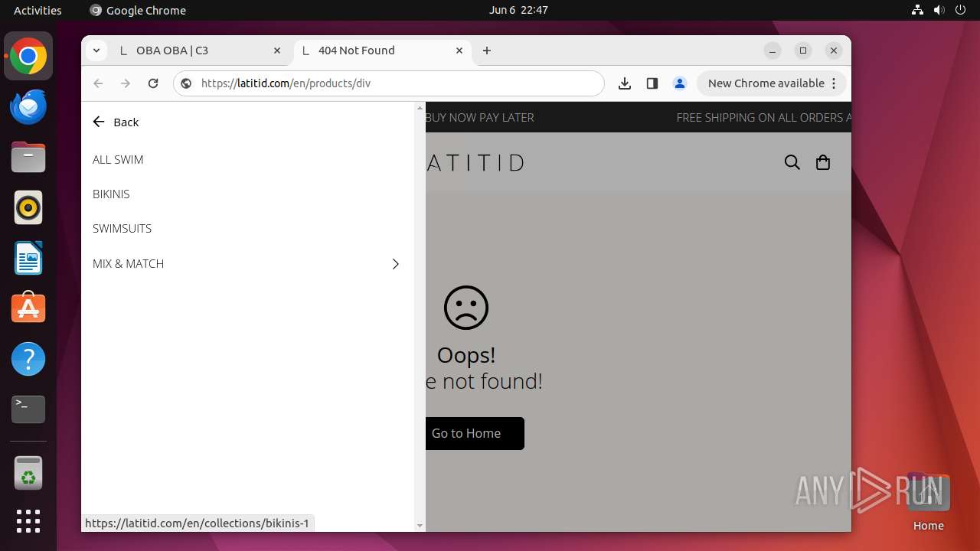This screenshot has height=551, width=980.
Task: Click the Oops! heading text
Action: click(466, 355)
